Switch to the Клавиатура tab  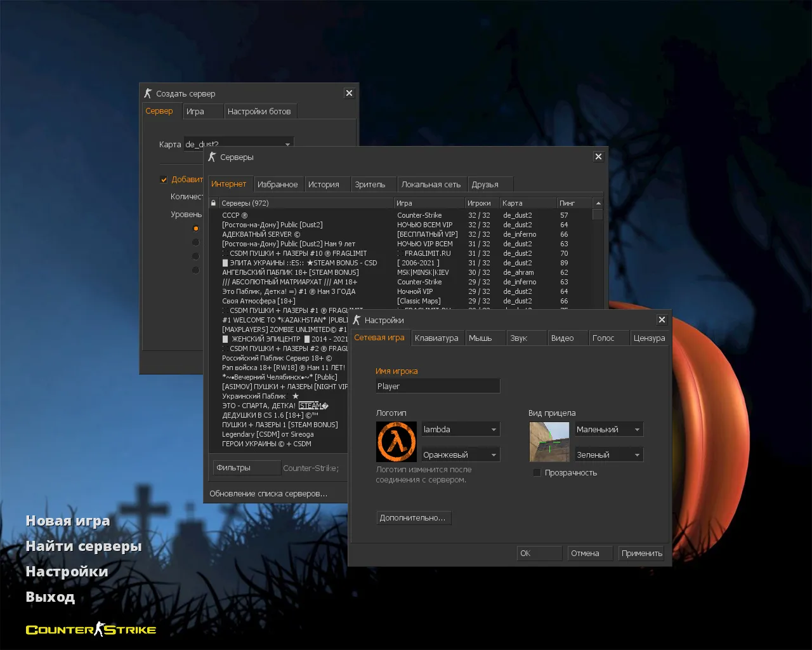[436, 338]
